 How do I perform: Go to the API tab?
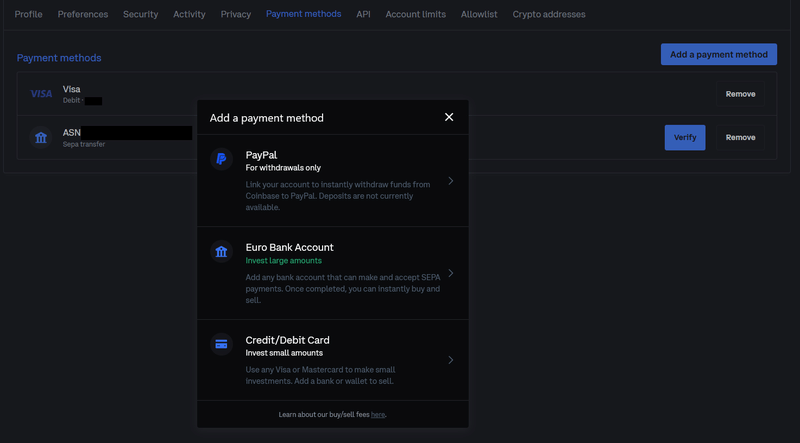[x=363, y=14]
